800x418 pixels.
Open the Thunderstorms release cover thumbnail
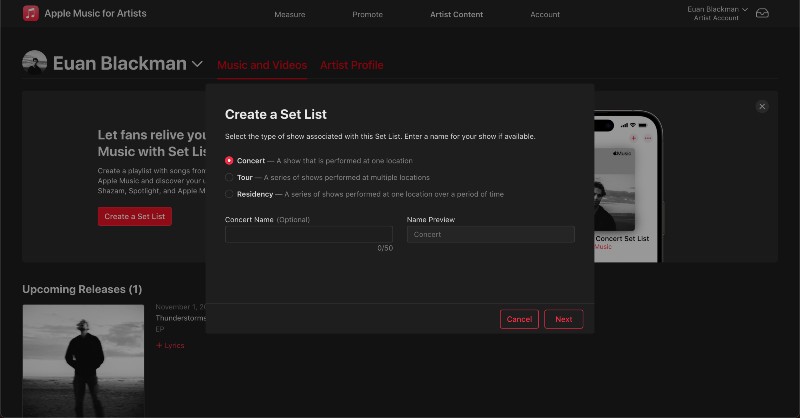(x=83, y=361)
